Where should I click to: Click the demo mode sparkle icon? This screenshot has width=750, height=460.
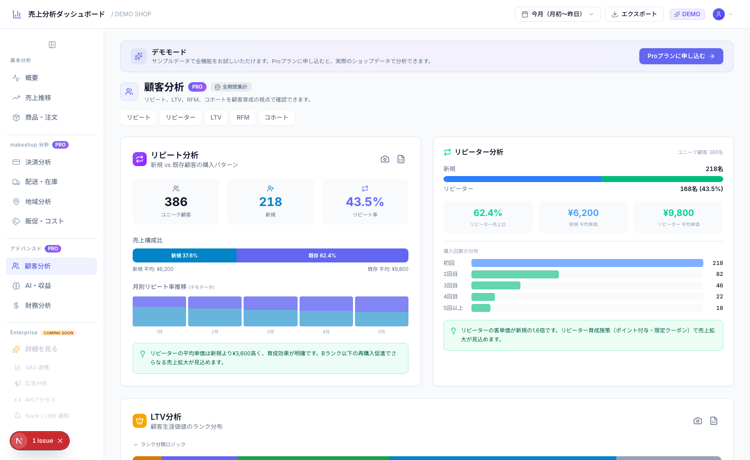[139, 56]
